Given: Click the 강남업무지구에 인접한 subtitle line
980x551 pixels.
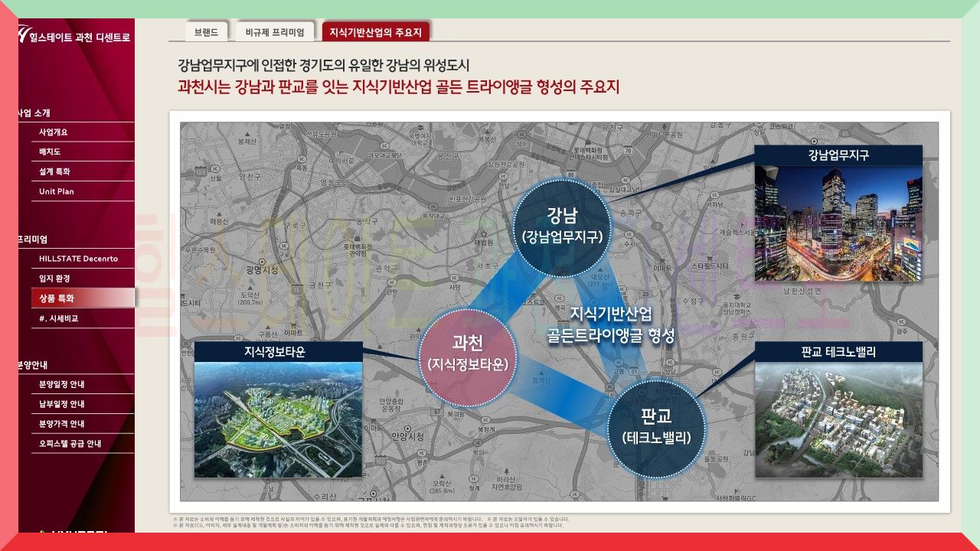Looking at the screenshot, I should [x=322, y=65].
